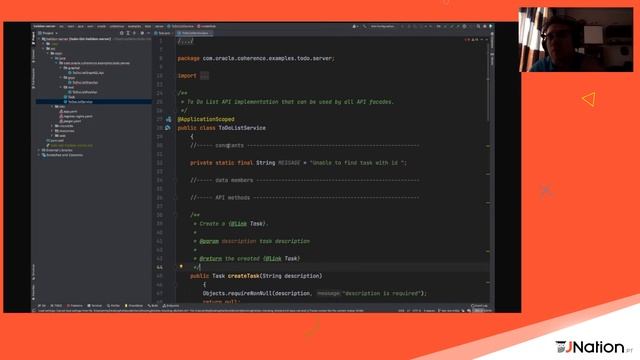
Task: Open the run configuration dropdown
Action: pos(382,26)
